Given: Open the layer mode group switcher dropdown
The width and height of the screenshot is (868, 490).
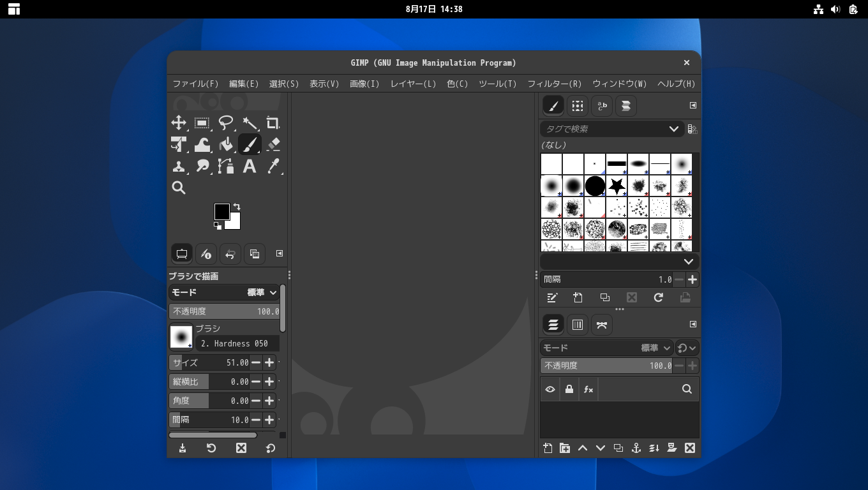Looking at the screenshot, I should click(x=687, y=348).
